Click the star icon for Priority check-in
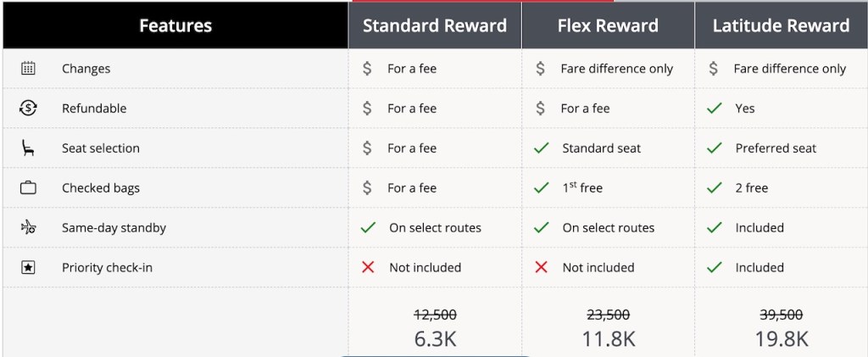The width and height of the screenshot is (868, 357). tap(28, 267)
